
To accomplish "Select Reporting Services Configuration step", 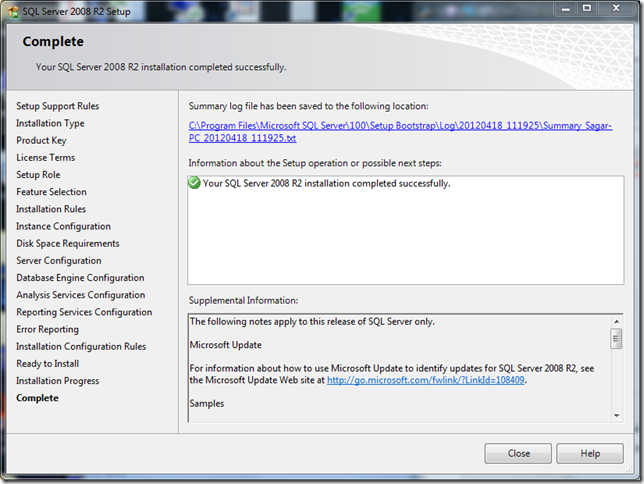I will click(x=84, y=312).
